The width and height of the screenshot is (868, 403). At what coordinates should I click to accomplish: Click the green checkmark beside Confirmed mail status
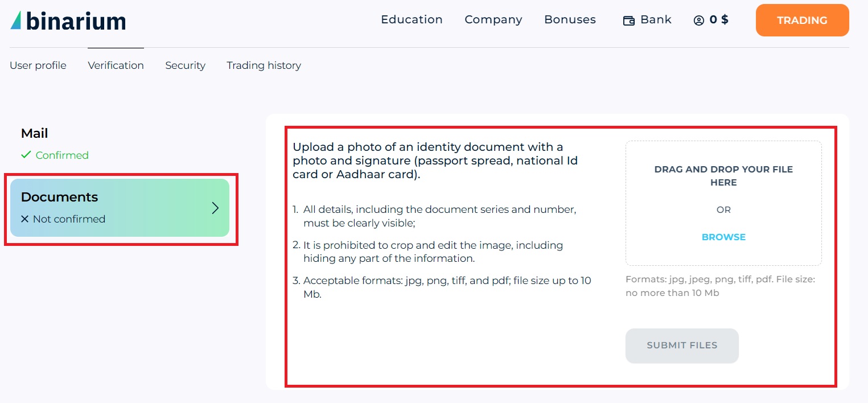tap(27, 155)
